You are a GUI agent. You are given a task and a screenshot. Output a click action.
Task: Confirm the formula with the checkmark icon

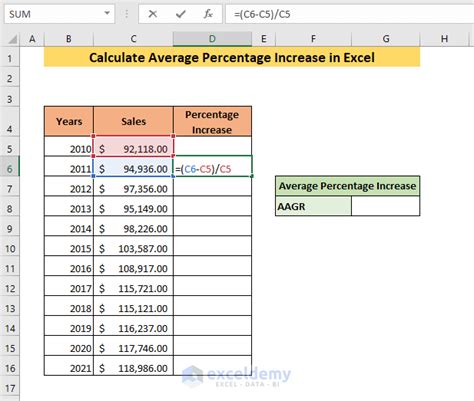pos(180,14)
